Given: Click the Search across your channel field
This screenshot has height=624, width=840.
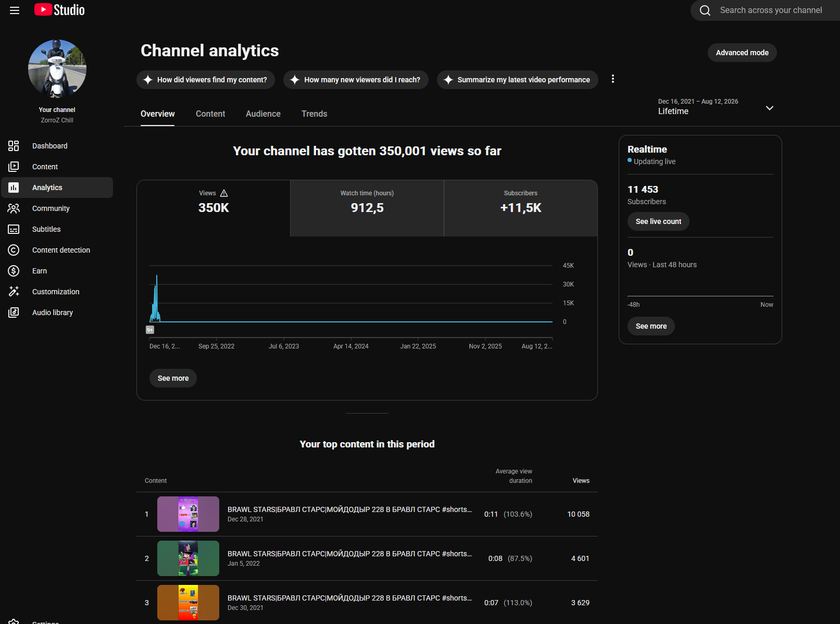Looking at the screenshot, I should point(771,10).
